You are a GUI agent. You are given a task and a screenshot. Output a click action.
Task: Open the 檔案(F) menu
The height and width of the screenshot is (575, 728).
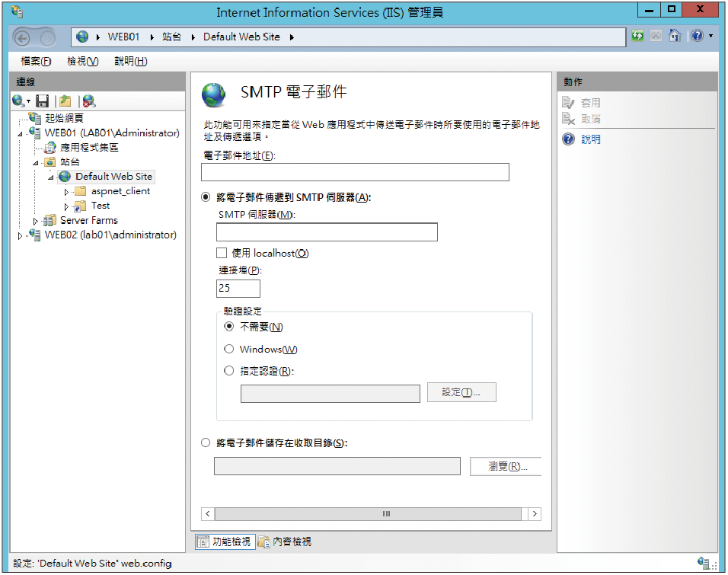point(36,61)
